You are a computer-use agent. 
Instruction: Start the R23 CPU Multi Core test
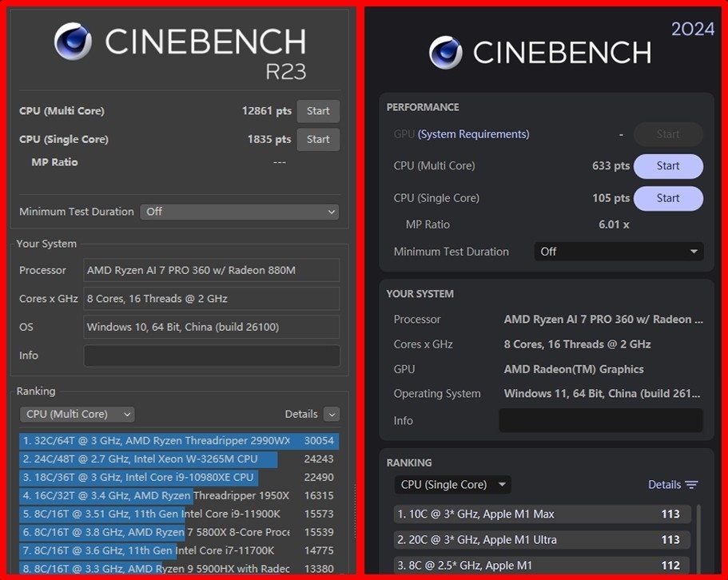(318, 111)
